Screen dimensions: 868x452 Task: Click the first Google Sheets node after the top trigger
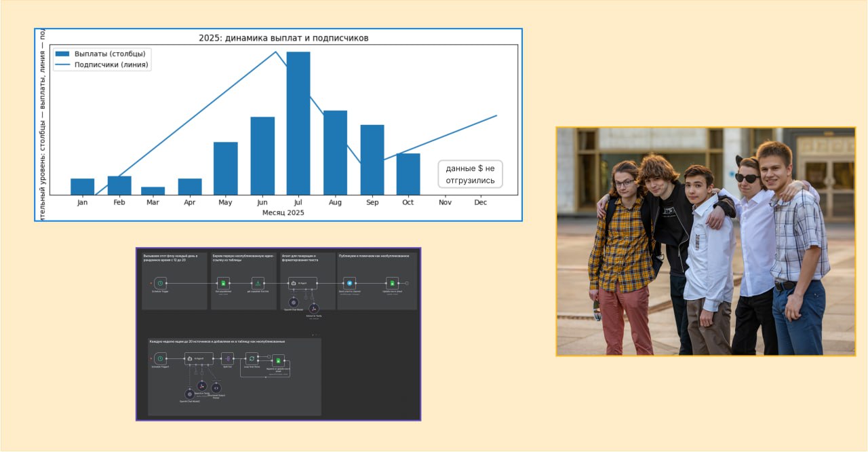(223, 283)
